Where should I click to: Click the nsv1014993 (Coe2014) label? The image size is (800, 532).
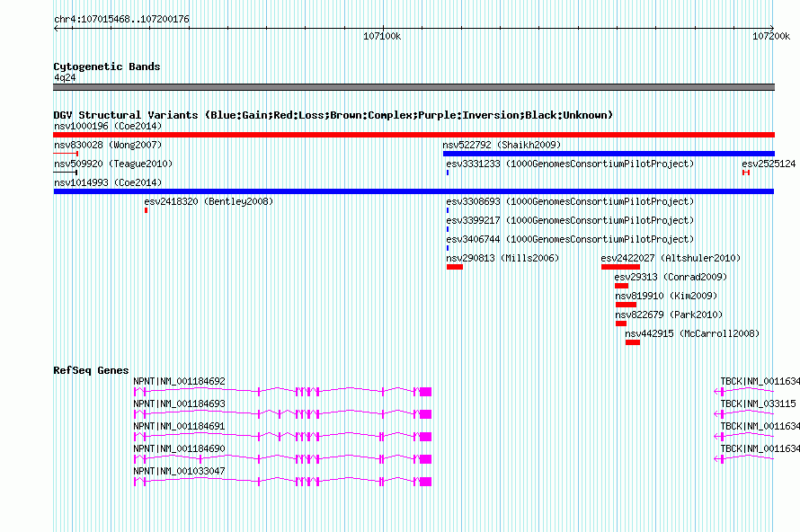(x=108, y=182)
